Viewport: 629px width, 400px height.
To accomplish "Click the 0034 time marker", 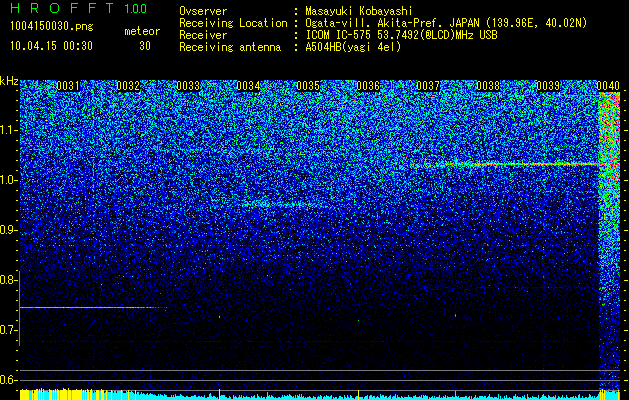I will click(x=248, y=86).
